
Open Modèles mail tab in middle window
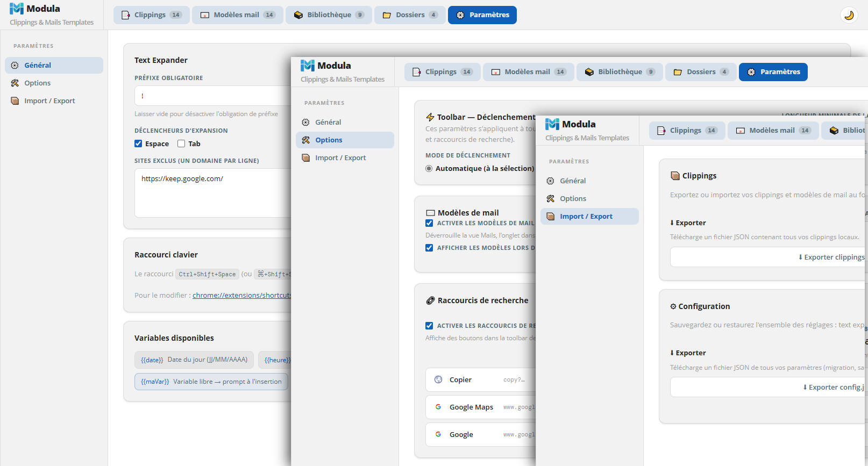(x=529, y=72)
